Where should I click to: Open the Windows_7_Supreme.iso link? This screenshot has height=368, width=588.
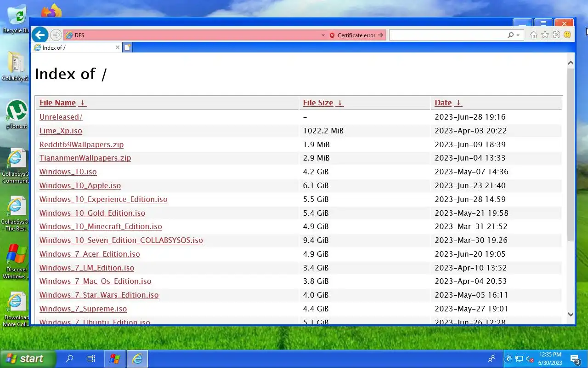coord(83,309)
